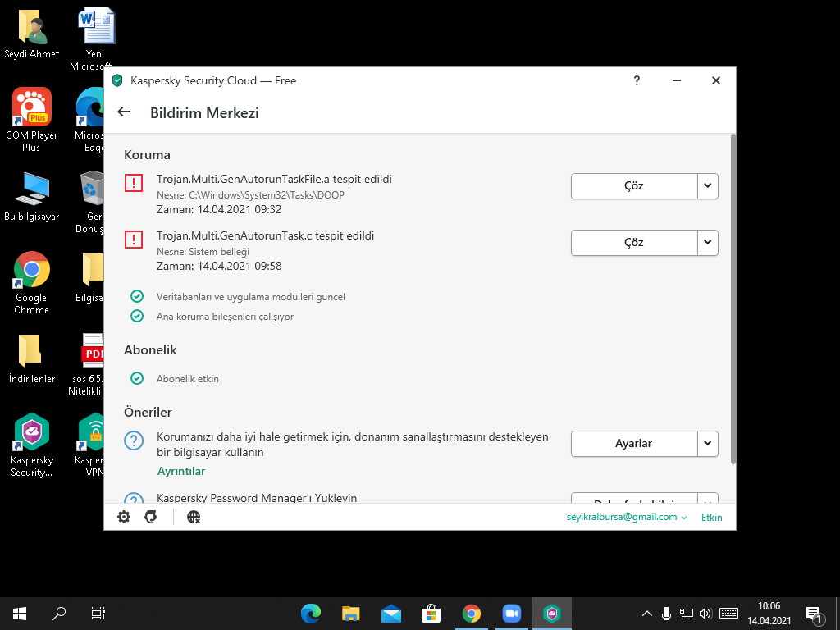
Task: Open notification center in system tray
Action: coord(815,614)
